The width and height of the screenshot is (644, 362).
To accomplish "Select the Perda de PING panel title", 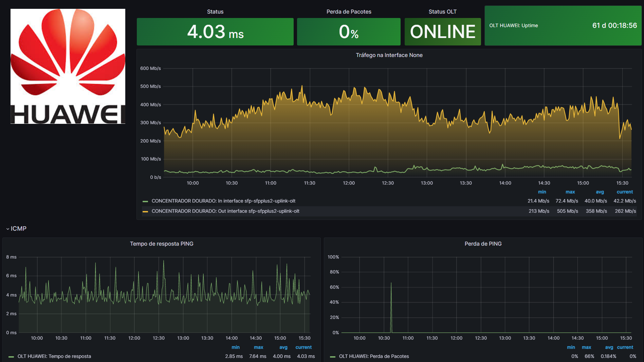I will tap(483, 244).
